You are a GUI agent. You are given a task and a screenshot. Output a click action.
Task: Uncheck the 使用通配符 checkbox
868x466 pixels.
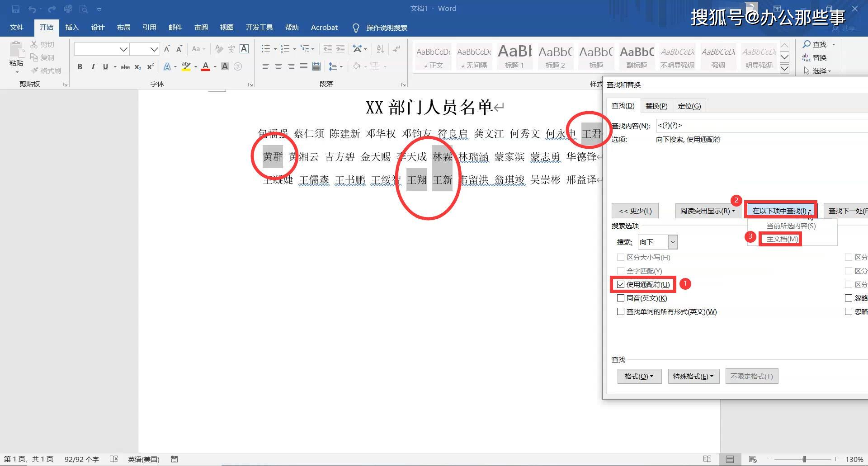621,284
